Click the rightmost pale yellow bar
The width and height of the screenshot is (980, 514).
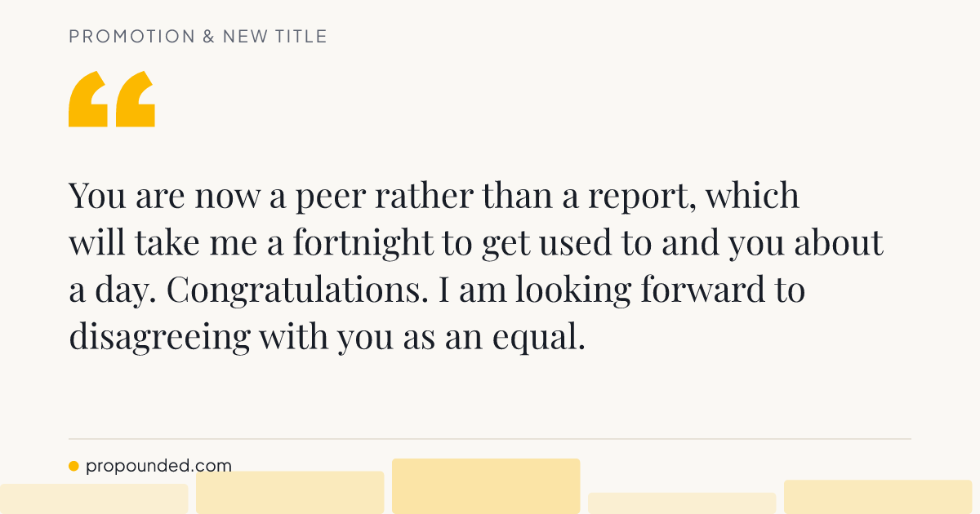point(878,497)
